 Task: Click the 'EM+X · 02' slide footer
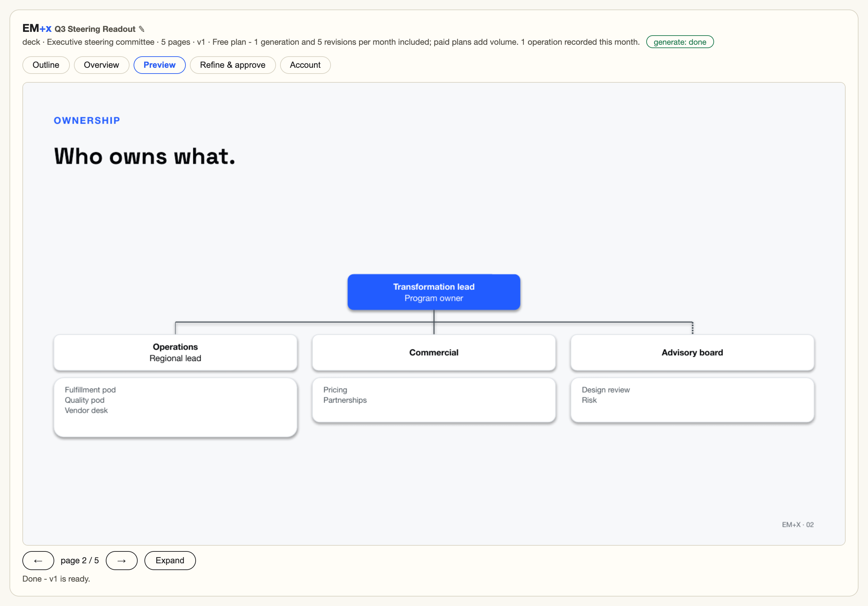[798, 525]
